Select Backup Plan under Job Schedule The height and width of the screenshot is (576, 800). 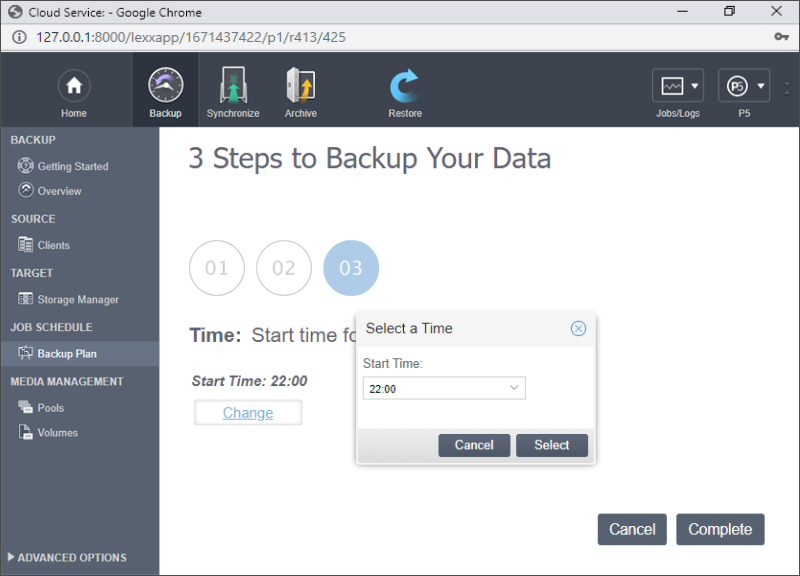pos(67,354)
